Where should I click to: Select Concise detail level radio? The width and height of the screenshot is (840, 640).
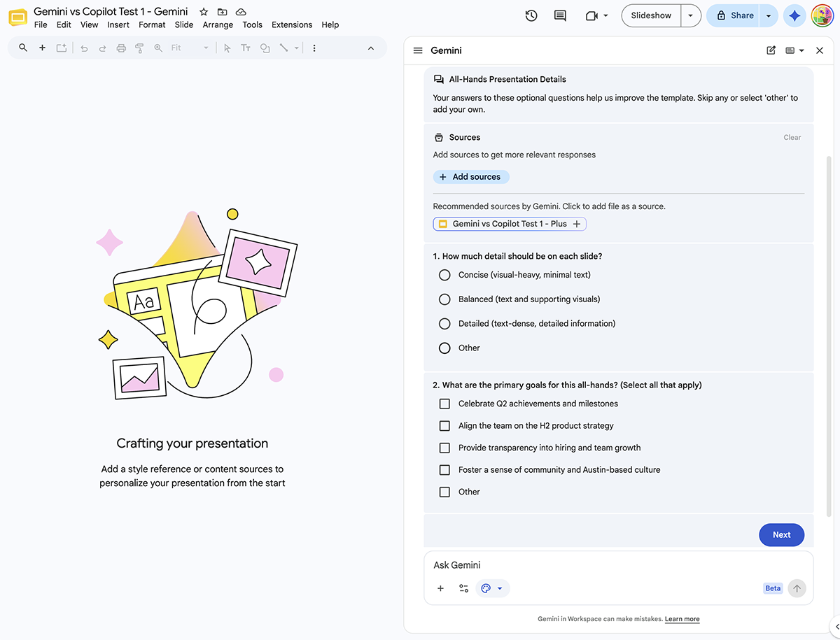(x=444, y=275)
